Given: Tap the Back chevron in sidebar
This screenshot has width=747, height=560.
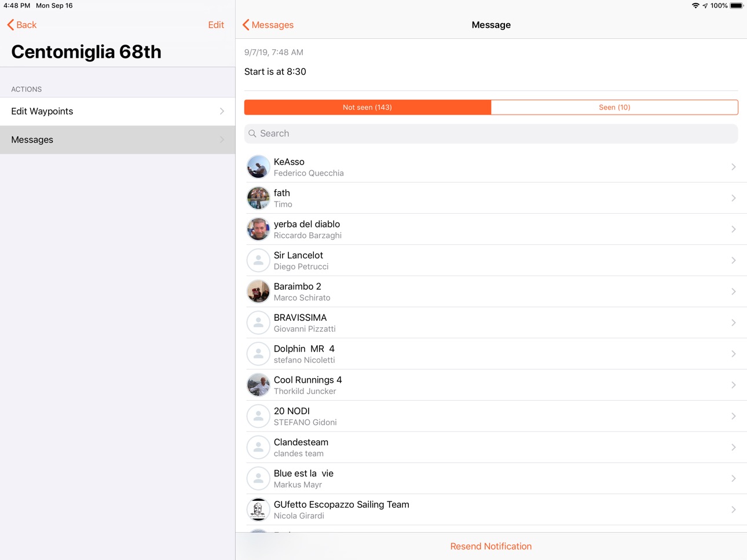Looking at the screenshot, I should point(10,25).
